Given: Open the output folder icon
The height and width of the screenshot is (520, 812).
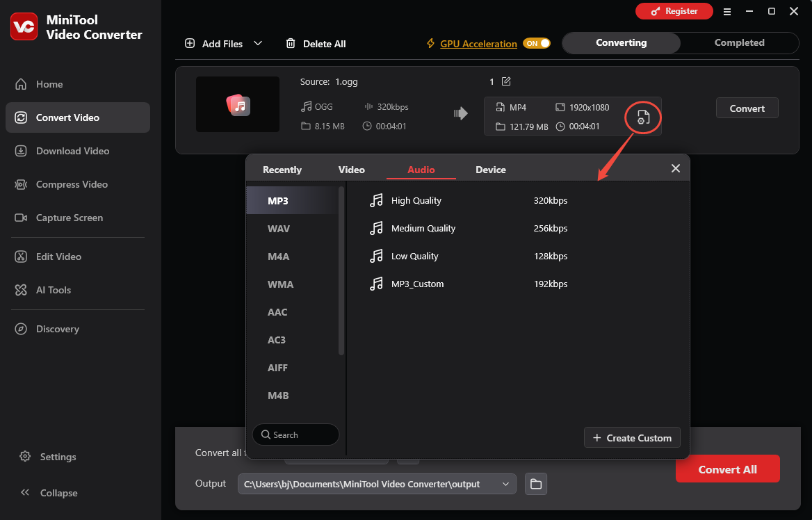Looking at the screenshot, I should [535, 485].
